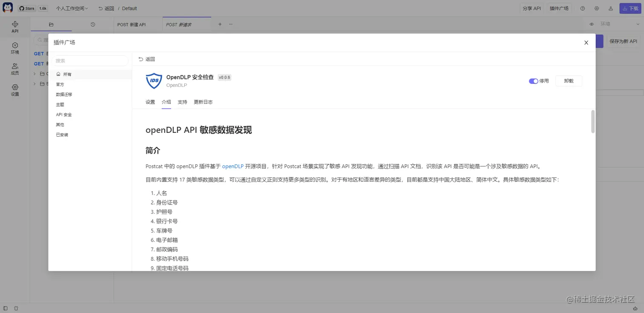Open the openDLP hyperlink in description
Image resolution: width=644 pixels, height=313 pixels.
tap(233, 166)
